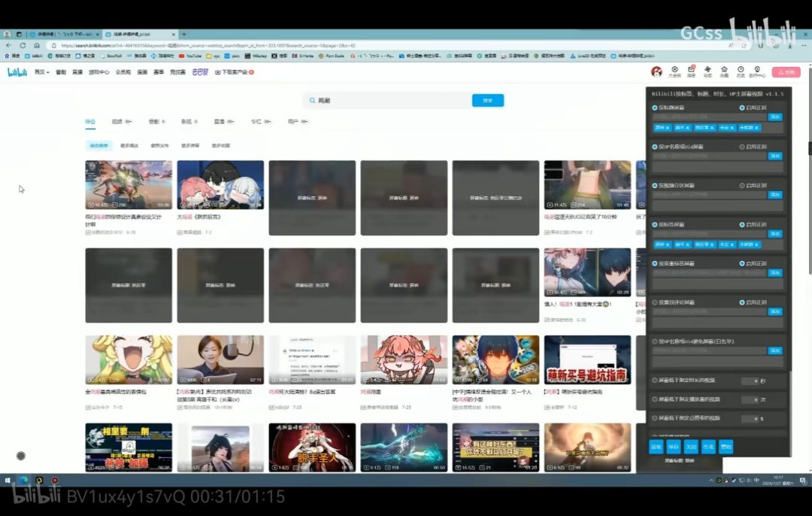Toggle 启用正则 for the 按标签屏蔽 row

pyautogui.click(x=742, y=224)
